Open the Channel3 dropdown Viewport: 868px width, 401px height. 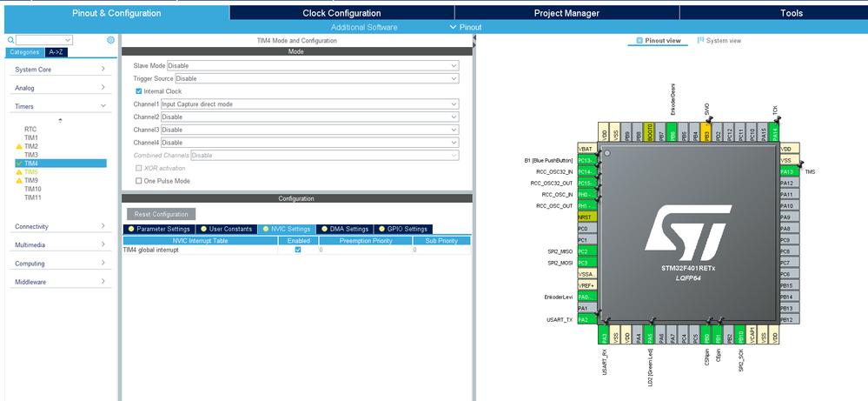[x=310, y=130]
